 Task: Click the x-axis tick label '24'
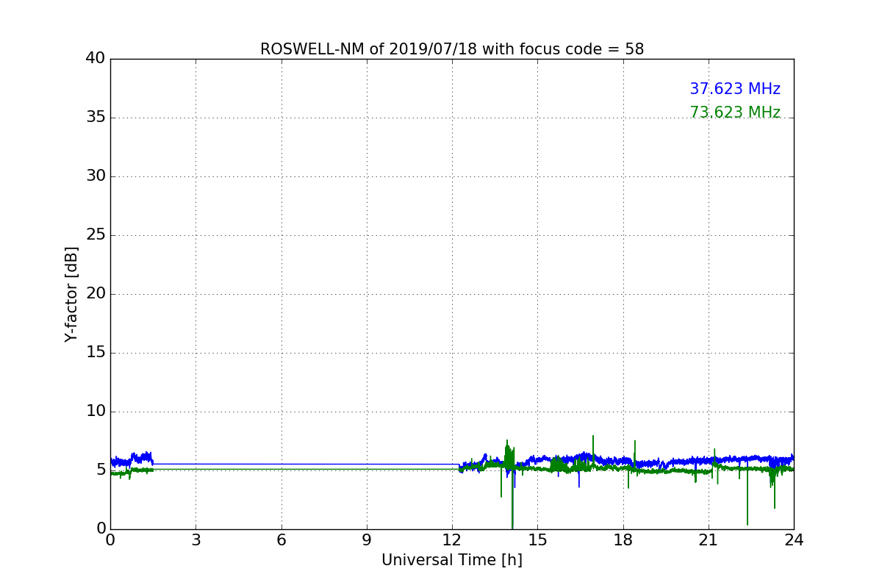(x=794, y=539)
